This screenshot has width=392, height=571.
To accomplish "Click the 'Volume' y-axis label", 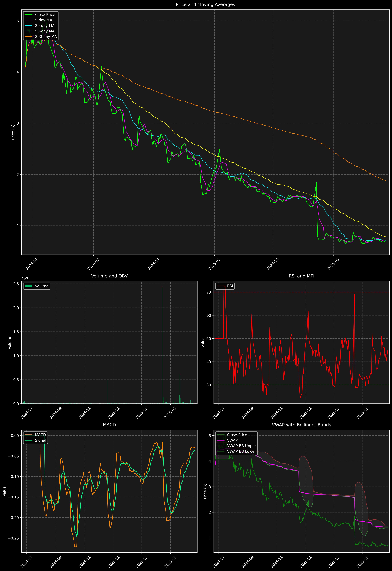I will 10,342.
